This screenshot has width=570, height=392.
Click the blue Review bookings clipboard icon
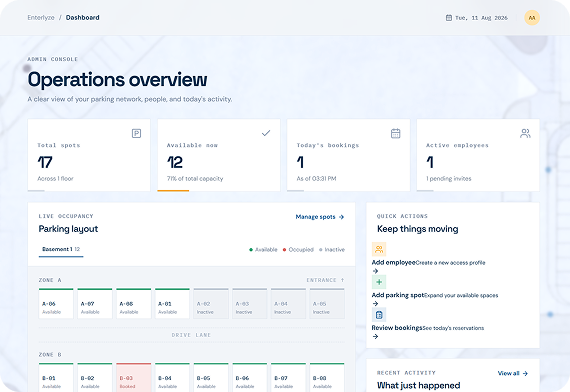[x=379, y=315]
